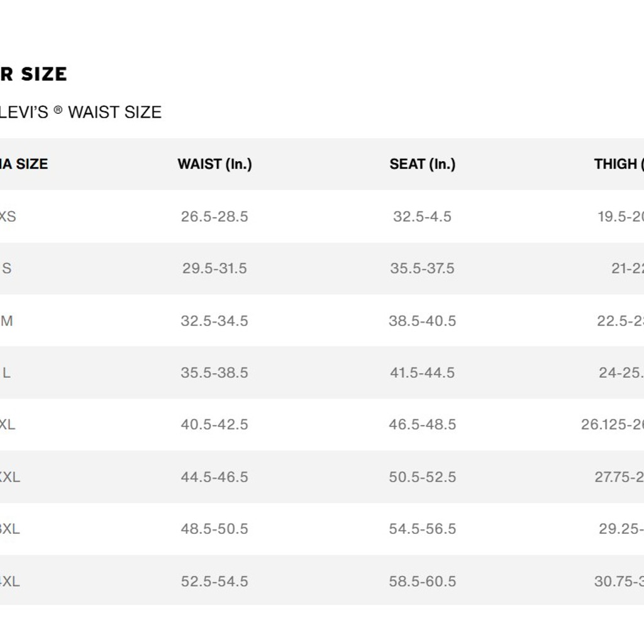Select the M waist value 32.5-34.5
This screenshot has height=644, width=644.
(x=214, y=321)
